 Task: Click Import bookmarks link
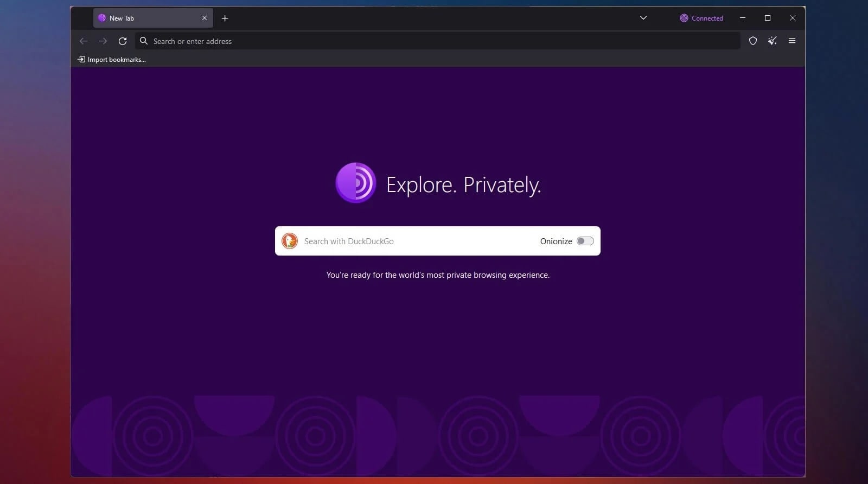coord(112,60)
